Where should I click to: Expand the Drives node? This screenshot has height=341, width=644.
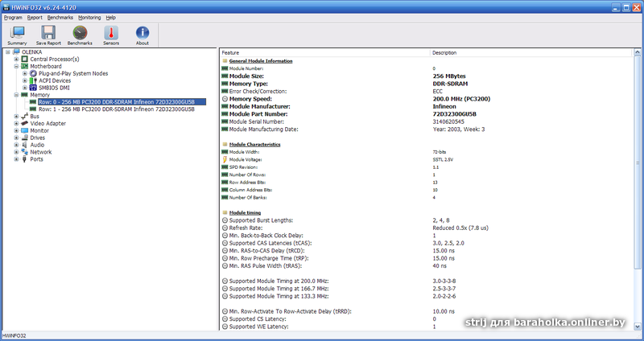click(x=16, y=138)
